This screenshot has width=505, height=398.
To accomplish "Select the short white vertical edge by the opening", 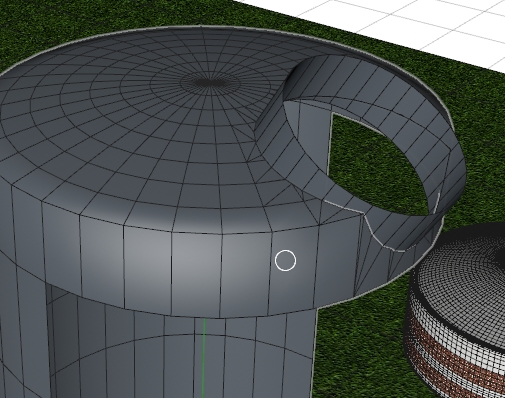I will pyautogui.click(x=438, y=203).
